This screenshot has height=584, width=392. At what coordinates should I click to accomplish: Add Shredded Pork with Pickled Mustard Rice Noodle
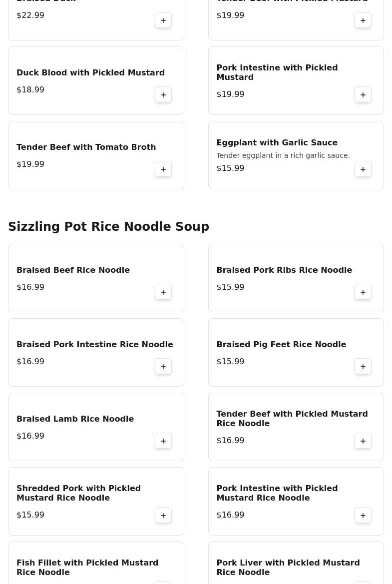pyautogui.click(x=163, y=516)
